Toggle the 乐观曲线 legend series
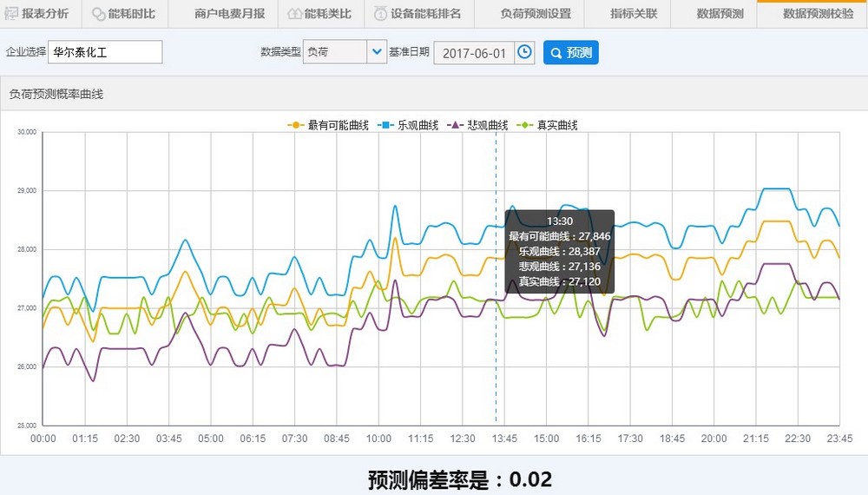This screenshot has width=868, height=495. point(408,125)
